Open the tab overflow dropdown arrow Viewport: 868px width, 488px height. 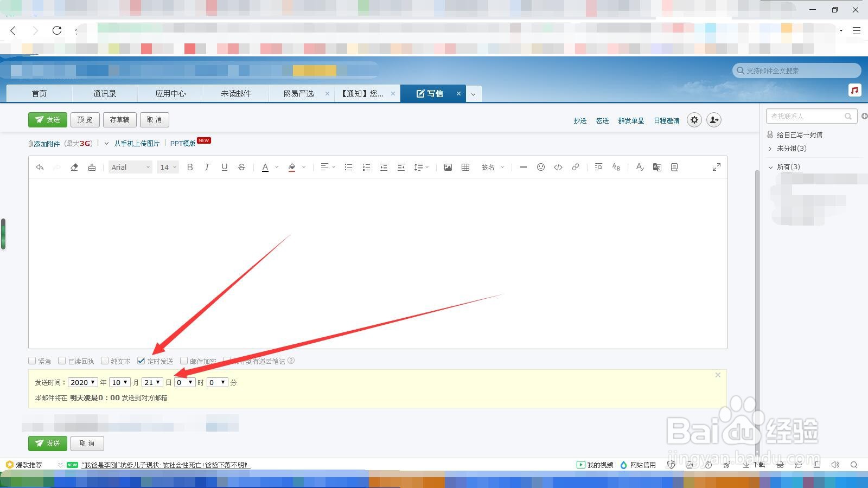click(x=473, y=94)
